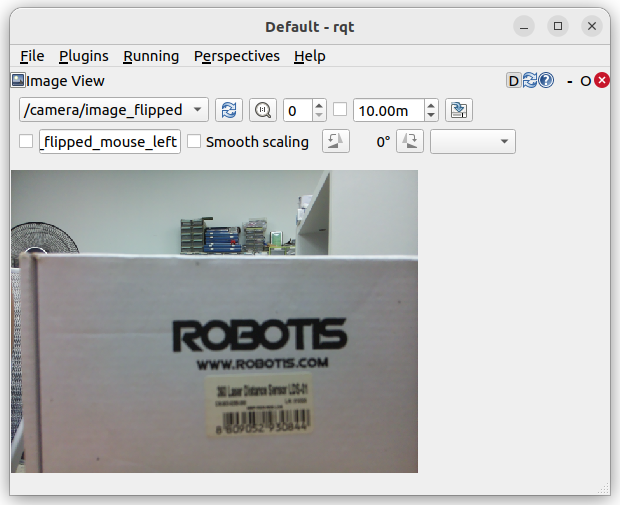Open the Help menu
This screenshot has width=620, height=505.
coord(310,56)
